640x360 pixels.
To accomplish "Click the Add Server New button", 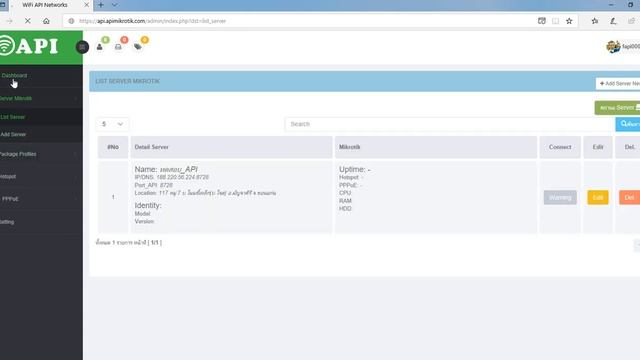I will [618, 83].
